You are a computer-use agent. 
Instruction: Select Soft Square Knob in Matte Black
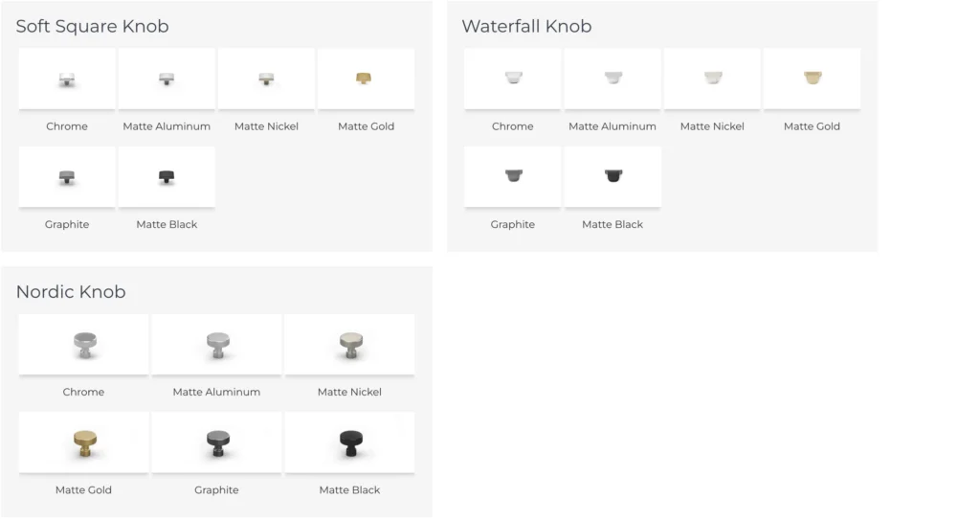click(x=167, y=177)
